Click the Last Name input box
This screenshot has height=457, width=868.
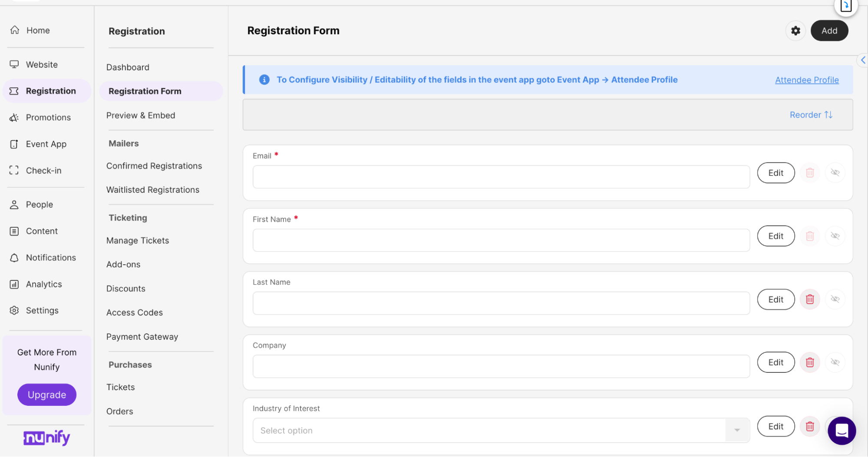501,303
